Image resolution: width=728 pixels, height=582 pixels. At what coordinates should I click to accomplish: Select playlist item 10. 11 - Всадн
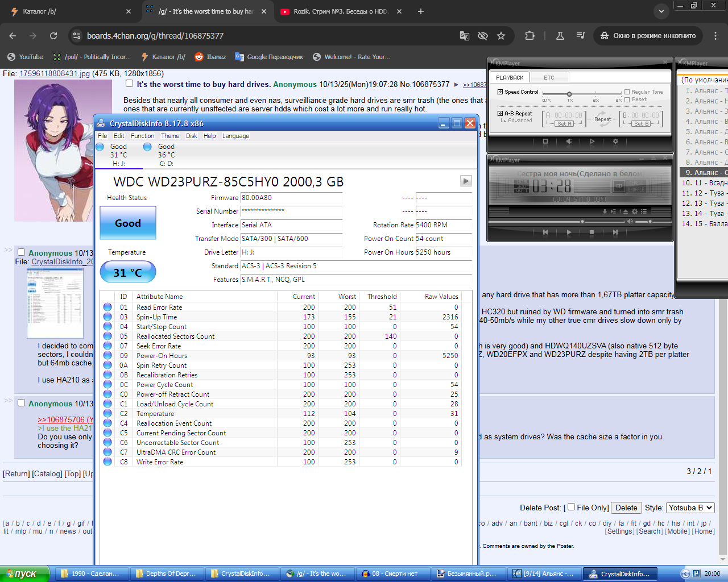[x=704, y=183]
